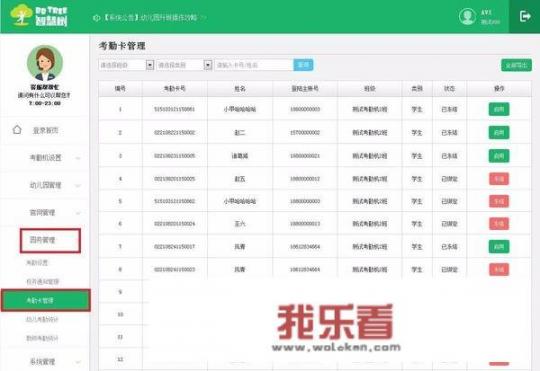Click green action button in row 1
The width and height of the screenshot is (540, 371).
point(499,109)
